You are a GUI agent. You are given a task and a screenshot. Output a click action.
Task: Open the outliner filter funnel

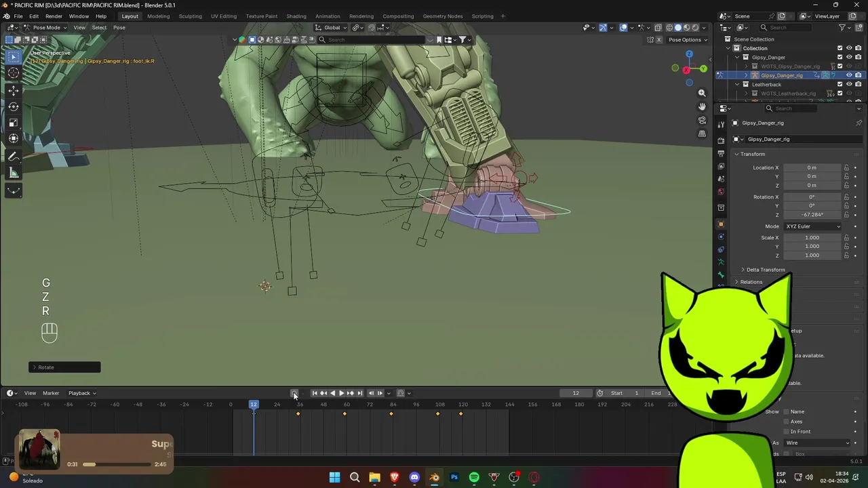click(x=842, y=27)
